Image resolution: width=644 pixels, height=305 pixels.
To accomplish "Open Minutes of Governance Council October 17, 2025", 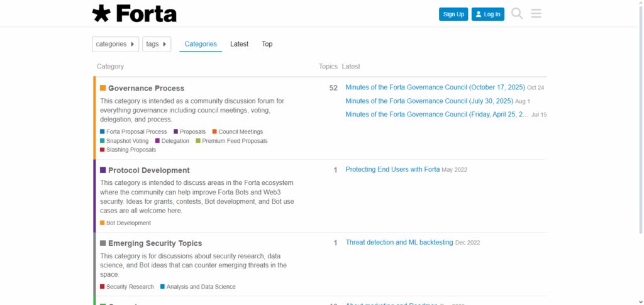I will tap(435, 87).
